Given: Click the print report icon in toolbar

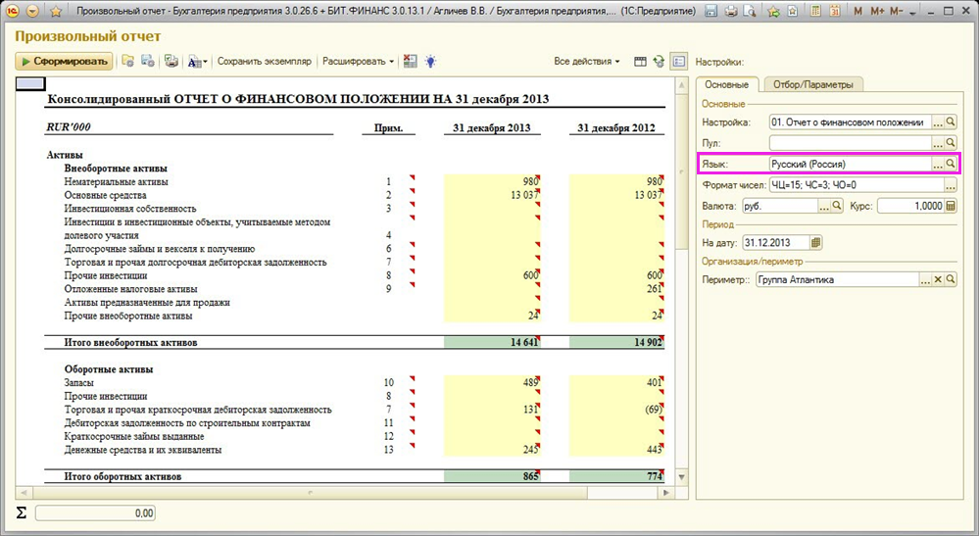Looking at the screenshot, I should [171, 61].
